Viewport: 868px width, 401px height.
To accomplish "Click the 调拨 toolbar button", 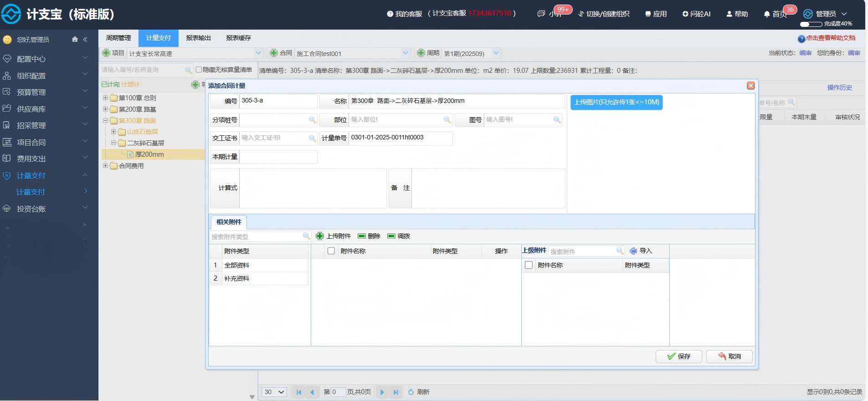I will click(399, 236).
